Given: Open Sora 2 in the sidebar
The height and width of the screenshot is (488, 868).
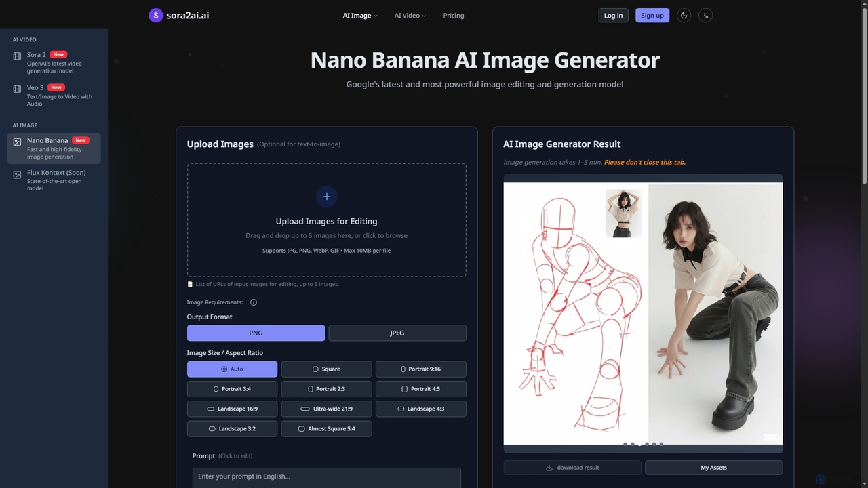Looking at the screenshot, I should (54, 62).
